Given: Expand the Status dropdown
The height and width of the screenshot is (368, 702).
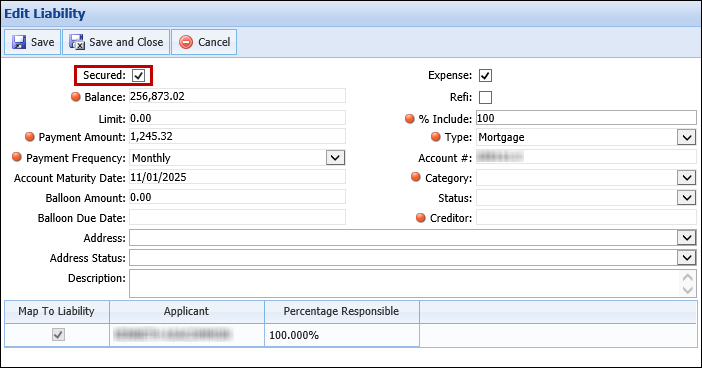Looking at the screenshot, I should pyautogui.click(x=687, y=197).
